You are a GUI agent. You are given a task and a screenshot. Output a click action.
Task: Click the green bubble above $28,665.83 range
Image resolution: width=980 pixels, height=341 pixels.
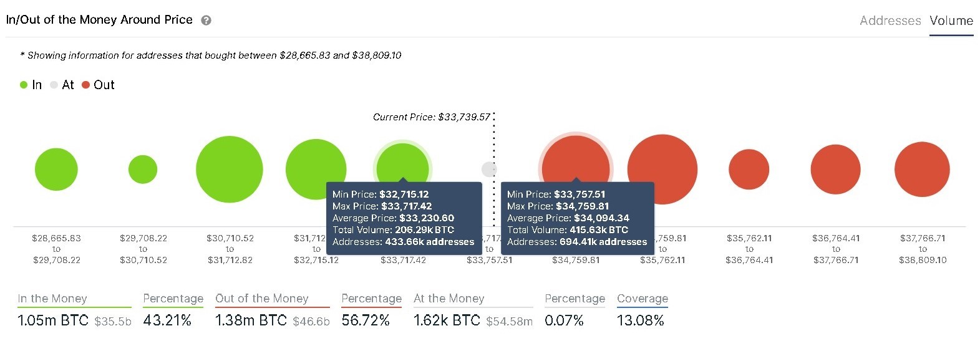(56, 169)
